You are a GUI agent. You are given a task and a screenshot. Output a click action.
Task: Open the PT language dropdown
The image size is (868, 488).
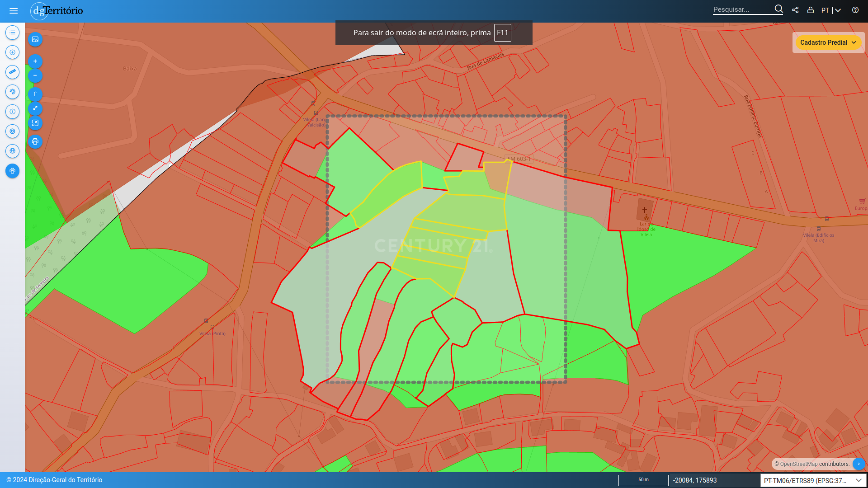click(831, 10)
